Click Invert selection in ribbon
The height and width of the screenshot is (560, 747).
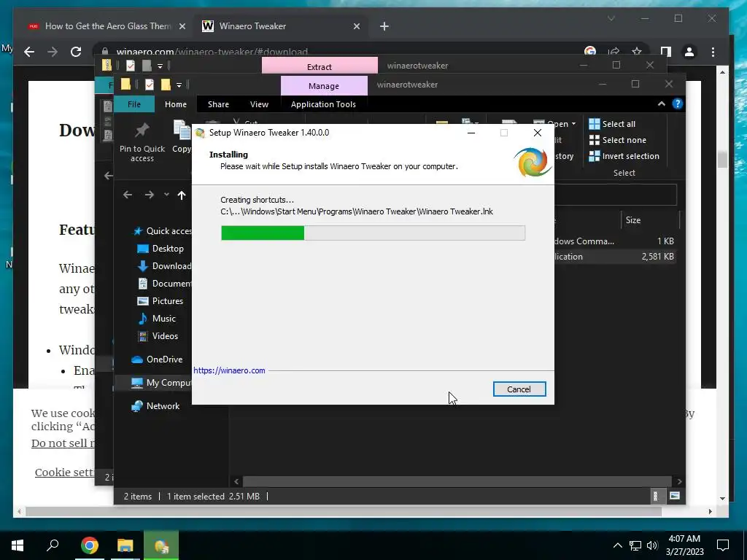624,156
